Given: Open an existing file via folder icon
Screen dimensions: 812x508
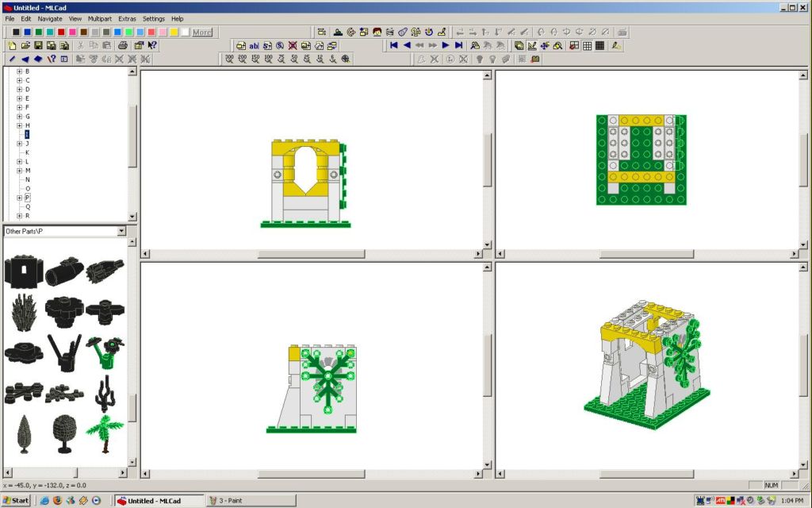Looking at the screenshot, I should pos(25,45).
